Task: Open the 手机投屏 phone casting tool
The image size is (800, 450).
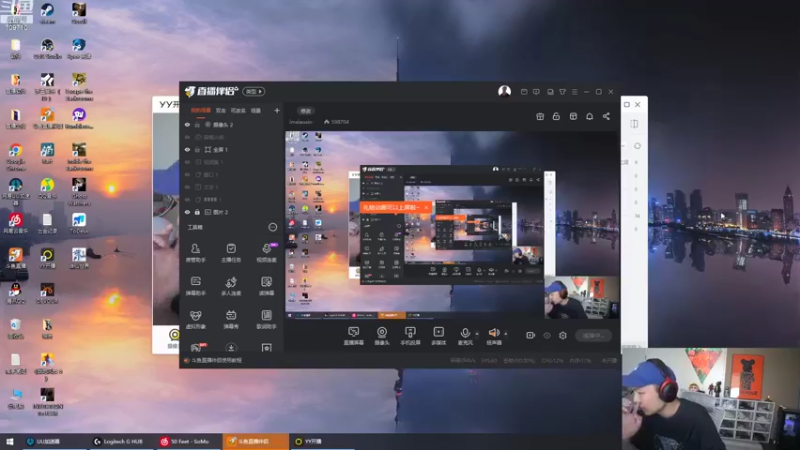Action: pyautogui.click(x=410, y=336)
